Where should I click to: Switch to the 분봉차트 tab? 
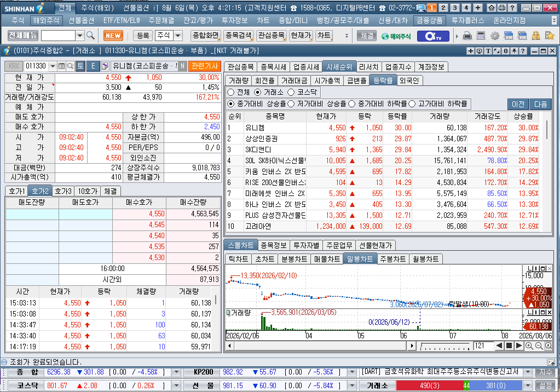click(294, 259)
